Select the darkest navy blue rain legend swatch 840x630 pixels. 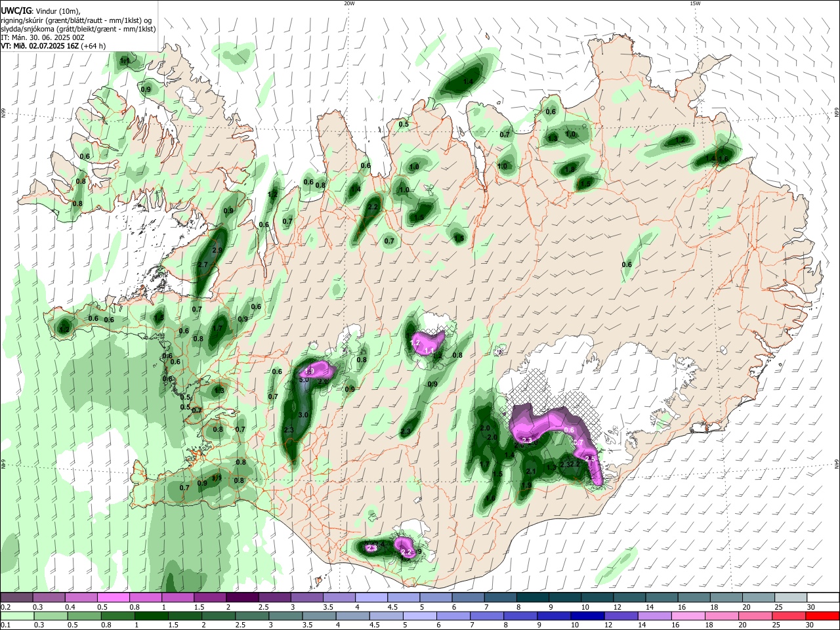pyautogui.click(x=586, y=616)
